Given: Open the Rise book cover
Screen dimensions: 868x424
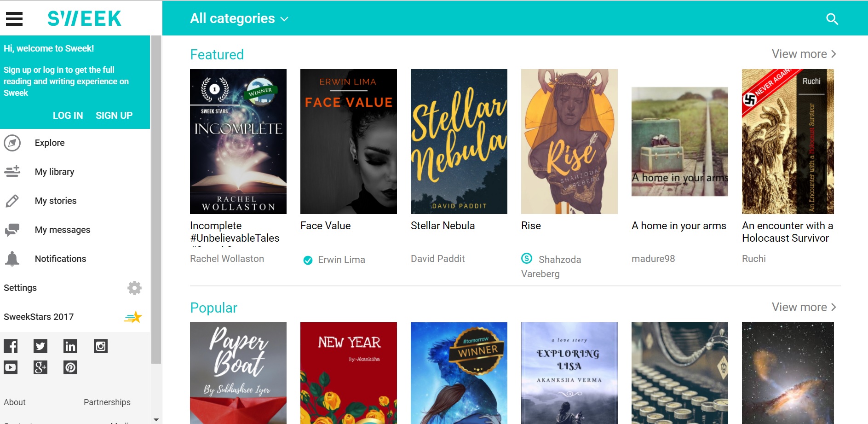Looking at the screenshot, I should pos(569,141).
